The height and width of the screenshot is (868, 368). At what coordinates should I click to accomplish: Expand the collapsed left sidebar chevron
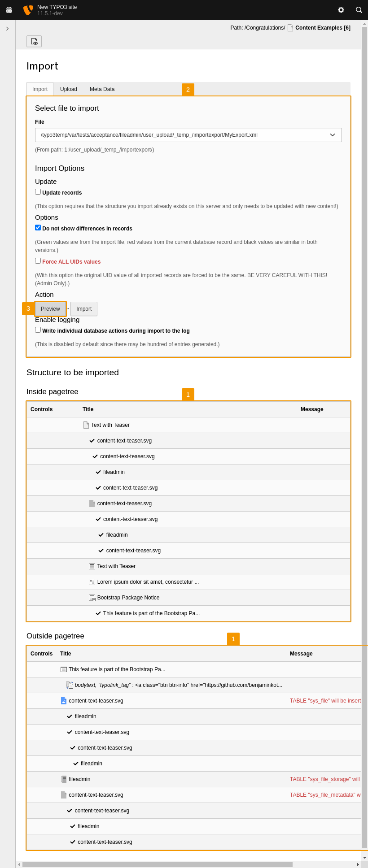(x=7, y=29)
